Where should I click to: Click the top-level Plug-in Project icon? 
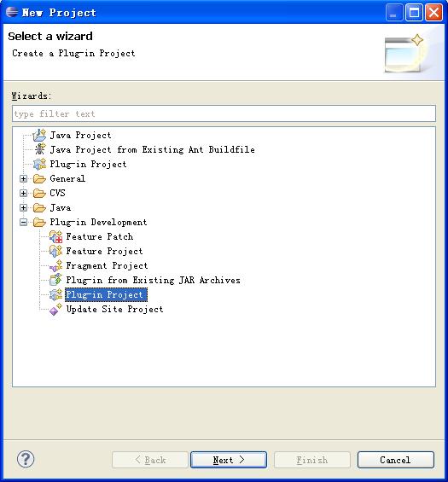[39, 164]
